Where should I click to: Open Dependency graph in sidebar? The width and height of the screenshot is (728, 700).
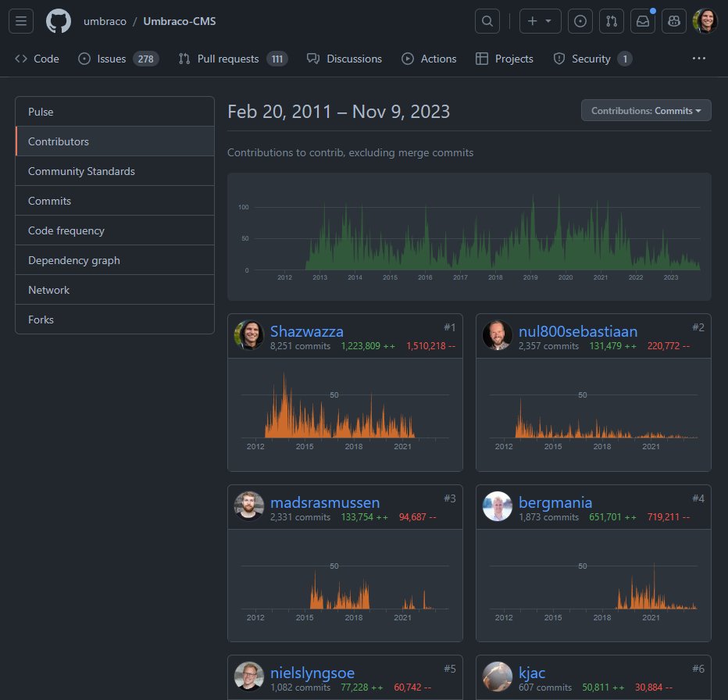(x=115, y=260)
